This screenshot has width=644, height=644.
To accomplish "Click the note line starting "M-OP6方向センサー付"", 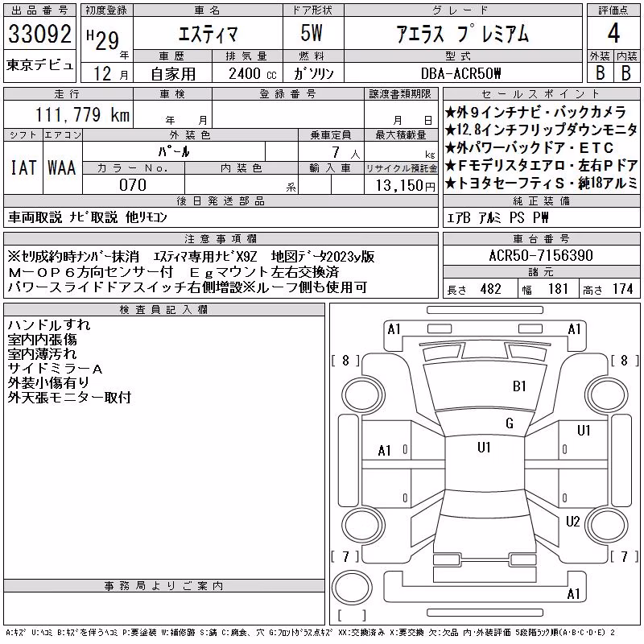I will click(x=173, y=272).
